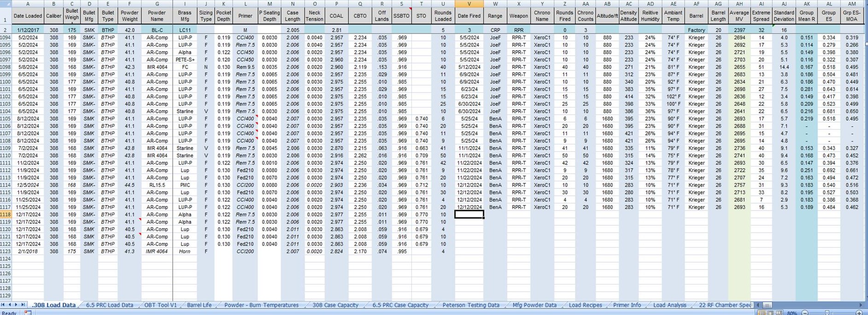
Task: Open the 6.5 PRC Case Capacity sheet
Action: [400, 305]
